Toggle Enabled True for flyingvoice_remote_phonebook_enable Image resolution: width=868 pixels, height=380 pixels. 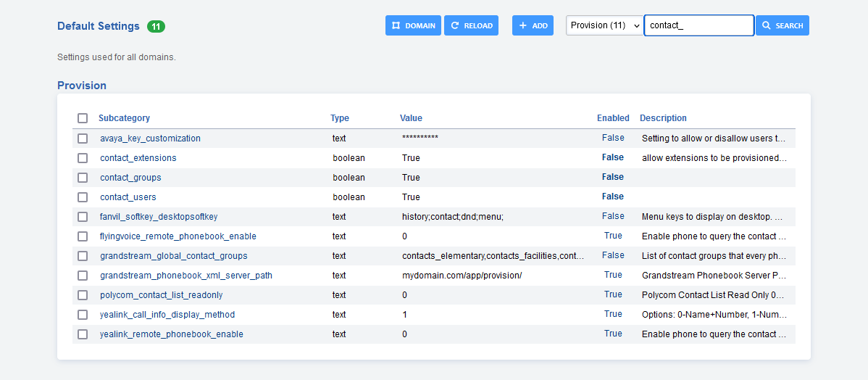click(x=612, y=236)
